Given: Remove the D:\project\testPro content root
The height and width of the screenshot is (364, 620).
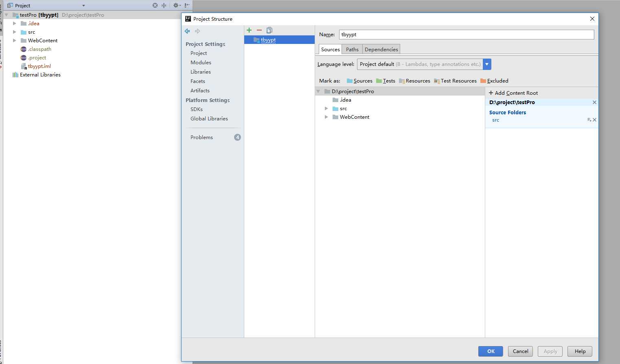Looking at the screenshot, I should (x=594, y=102).
